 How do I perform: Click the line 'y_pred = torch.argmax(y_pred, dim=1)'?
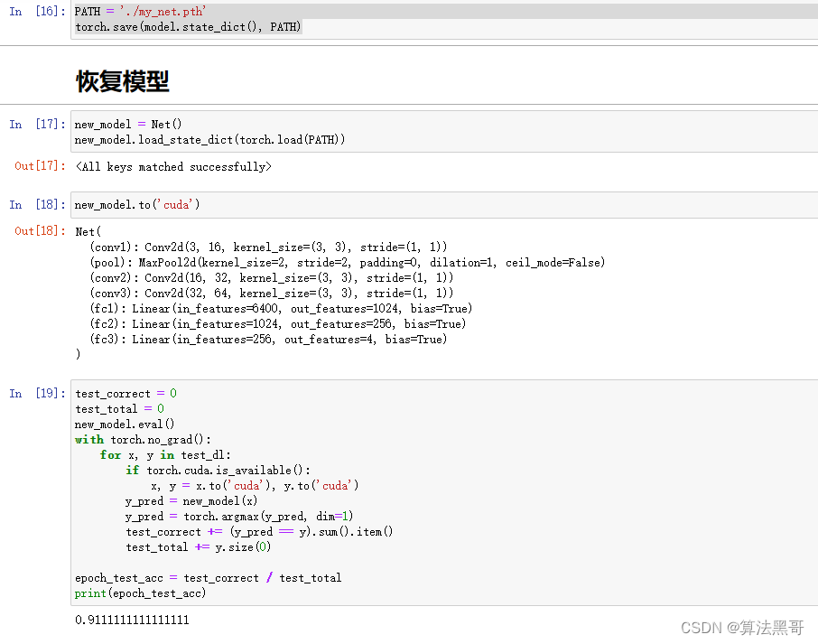(x=239, y=516)
